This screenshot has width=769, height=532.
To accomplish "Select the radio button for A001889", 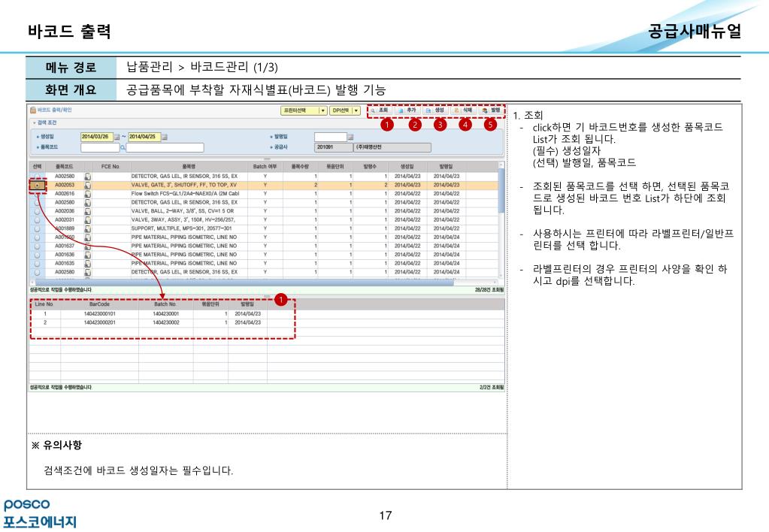I will click(38, 228).
